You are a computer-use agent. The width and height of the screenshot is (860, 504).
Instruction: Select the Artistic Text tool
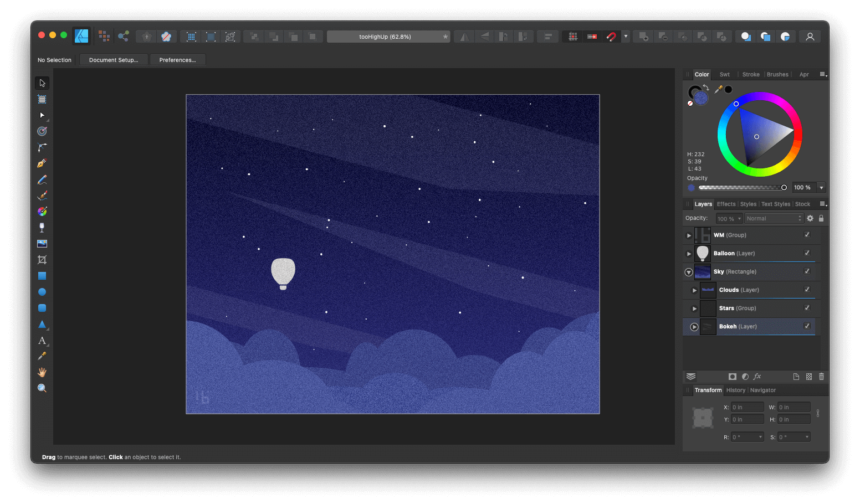[x=42, y=340]
